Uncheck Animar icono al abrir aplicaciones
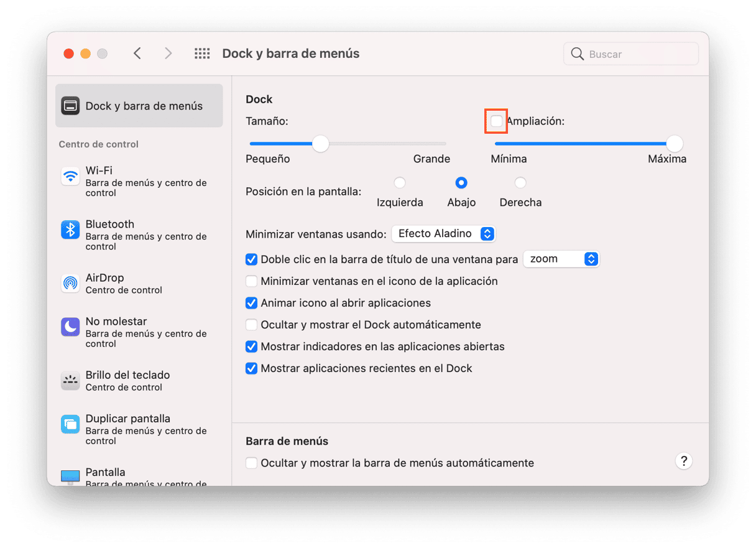The height and width of the screenshot is (548, 756). [251, 303]
